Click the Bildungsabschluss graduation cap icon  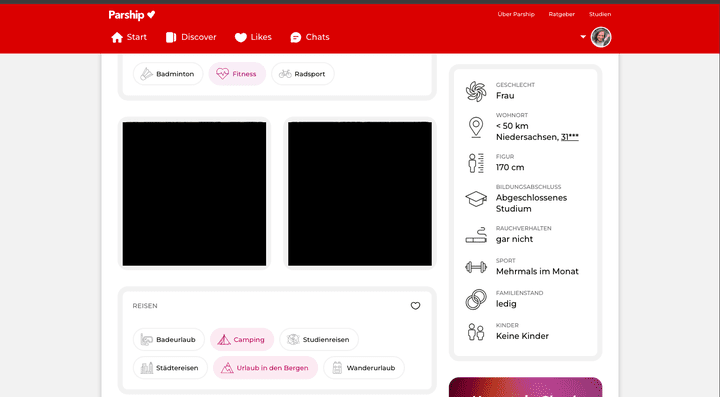click(476, 199)
